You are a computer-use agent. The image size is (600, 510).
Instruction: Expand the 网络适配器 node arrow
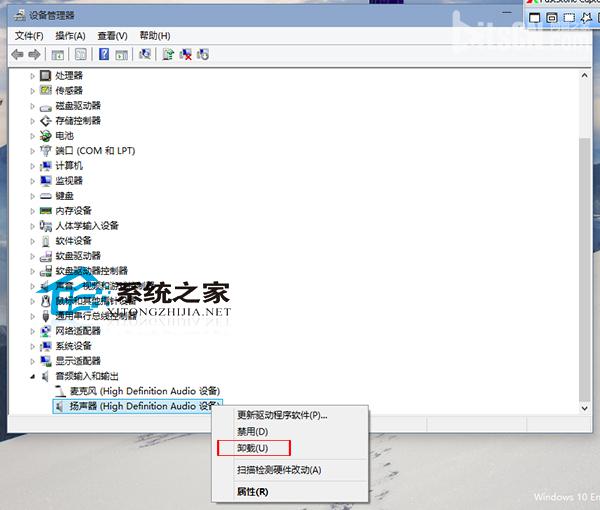pos(33,331)
